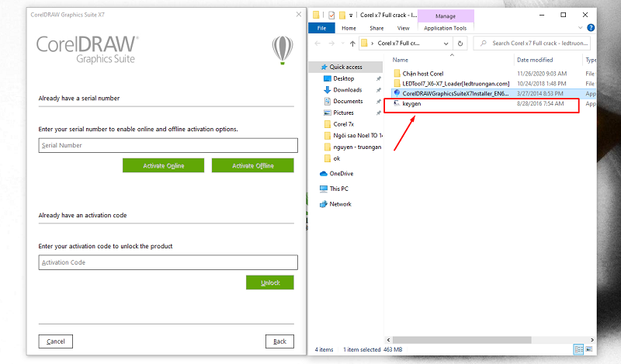Open the Application Tools tab

pos(445,28)
